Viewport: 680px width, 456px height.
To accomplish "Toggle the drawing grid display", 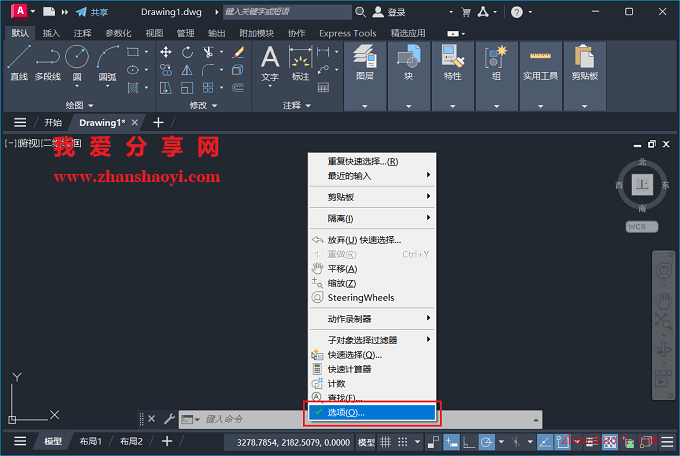I will [385, 442].
